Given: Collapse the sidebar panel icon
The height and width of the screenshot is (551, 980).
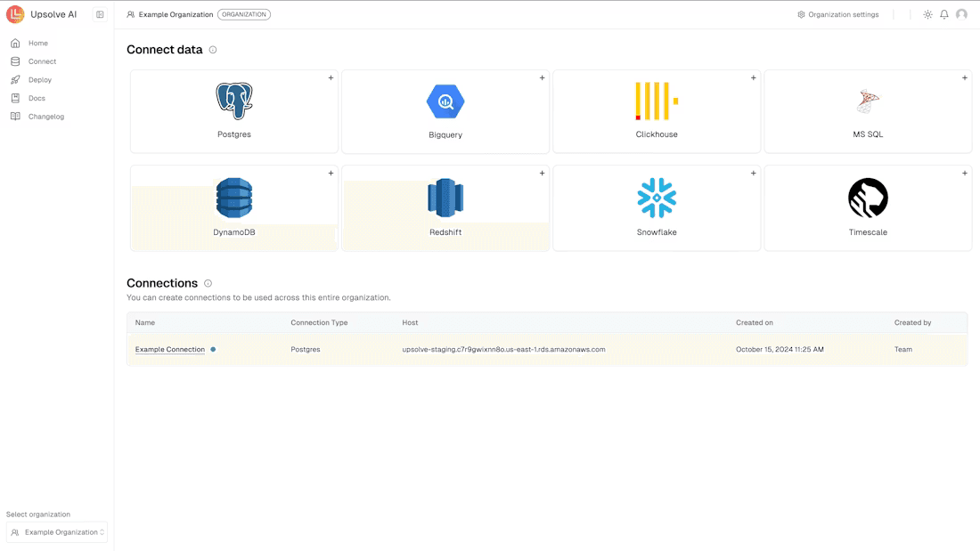Looking at the screenshot, I should click(x=100, y=14).
